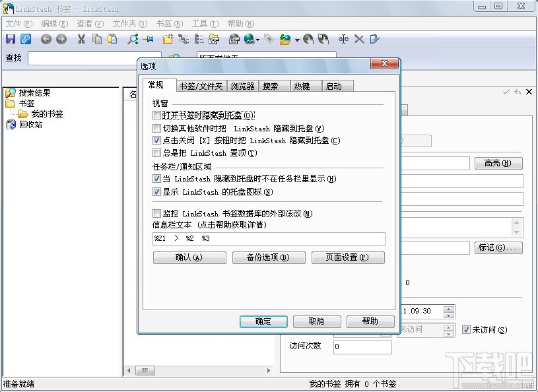538x392 pixels.
Task: Select the delete X toolbar icon
Action: (358, 38)
